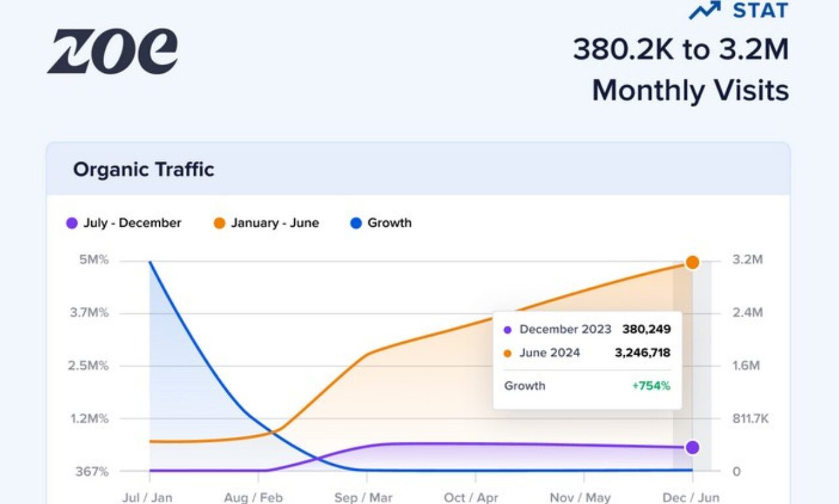839x504 pixels.
Task: Click the Zoe logo
Action: tap(112, 52)
